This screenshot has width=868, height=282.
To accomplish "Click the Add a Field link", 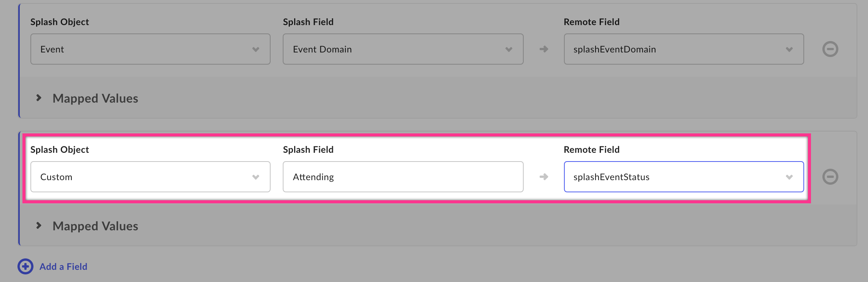I will pyautogui.click(x=63, y=266).
